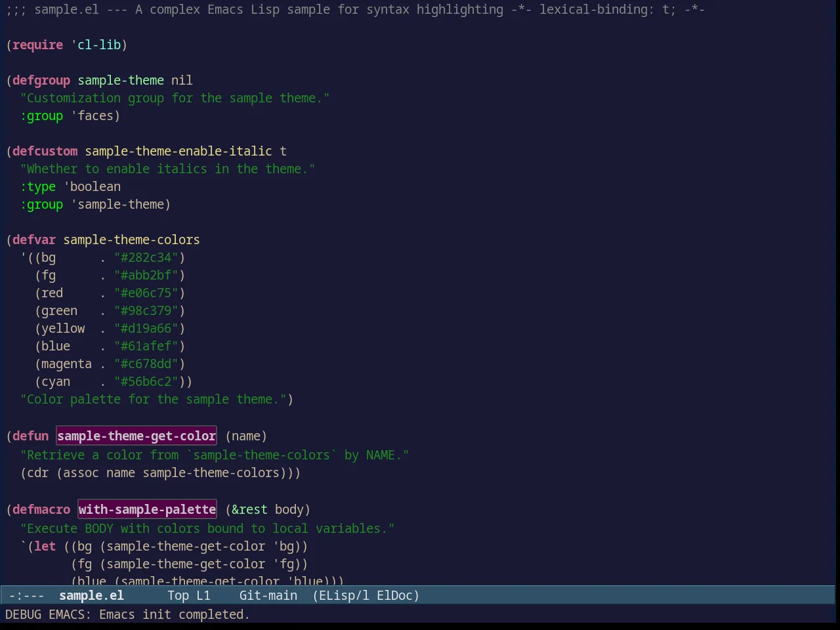Click the :group keyword before 'sample-theme
The height and width of the screenshot is (630, 840).
pos(41,204)
